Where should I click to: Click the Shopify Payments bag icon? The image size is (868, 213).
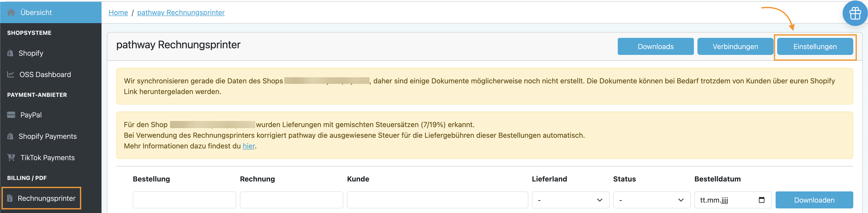tap(10, 136)
